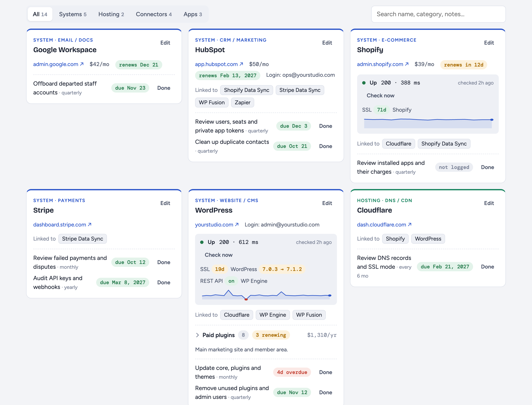Click the 3 renewing badge
532x405 pixels.
(x=271, y=335)
